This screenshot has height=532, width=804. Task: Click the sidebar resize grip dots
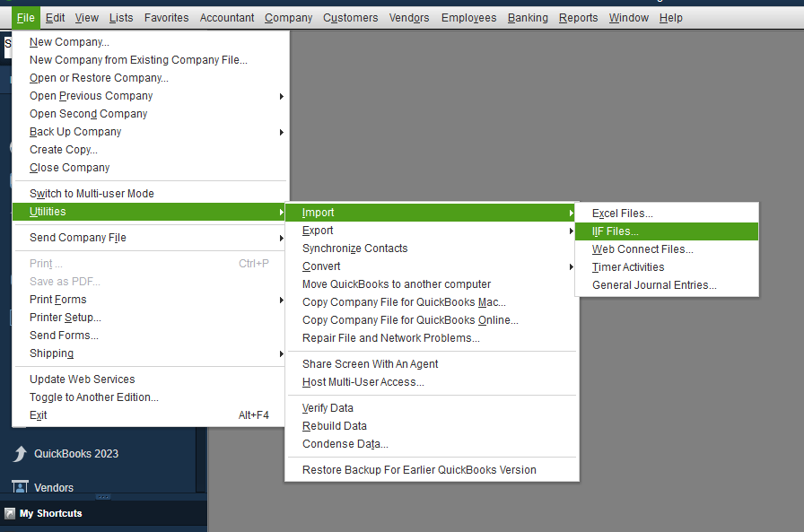pos(103,497)
